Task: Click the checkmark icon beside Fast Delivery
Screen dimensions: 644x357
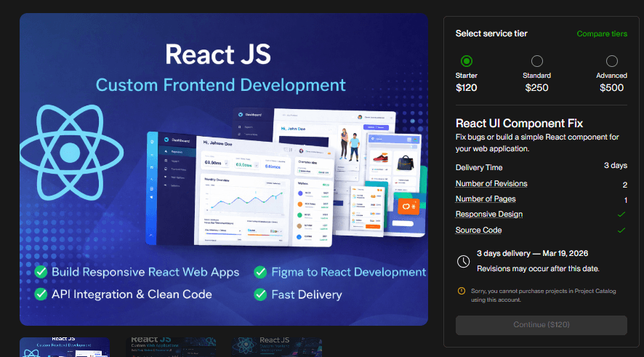Action: click(x=260, y=294)
